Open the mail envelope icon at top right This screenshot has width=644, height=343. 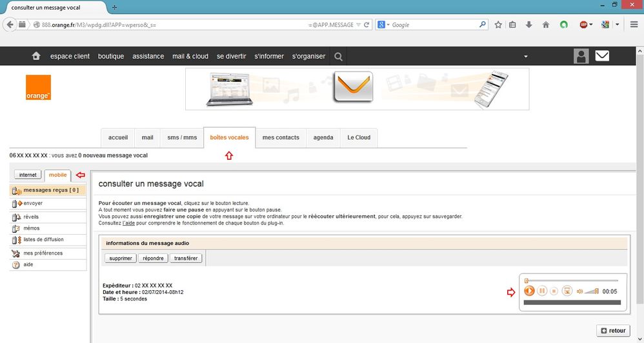coord(601,56)
